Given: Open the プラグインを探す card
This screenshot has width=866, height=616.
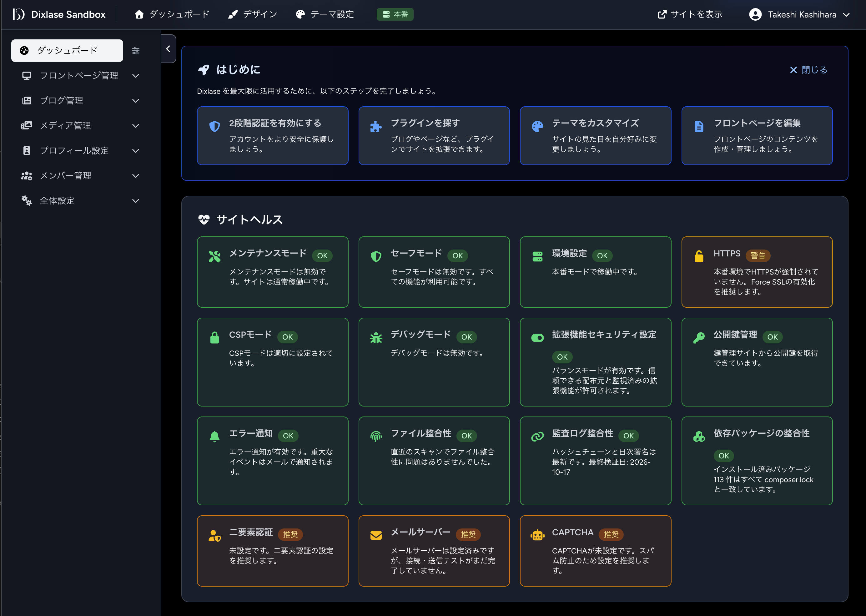Looking at the screenshot, I should (x=434, y=136).
